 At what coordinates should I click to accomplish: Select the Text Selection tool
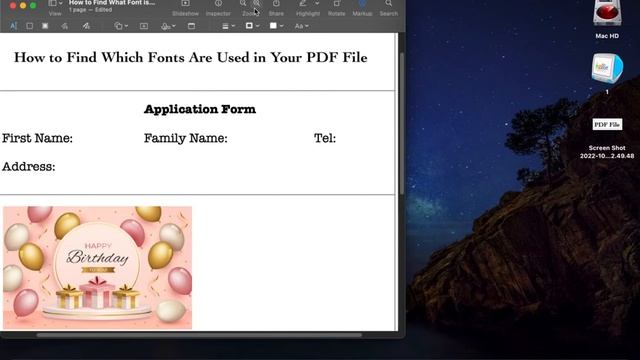coord(13,26)
